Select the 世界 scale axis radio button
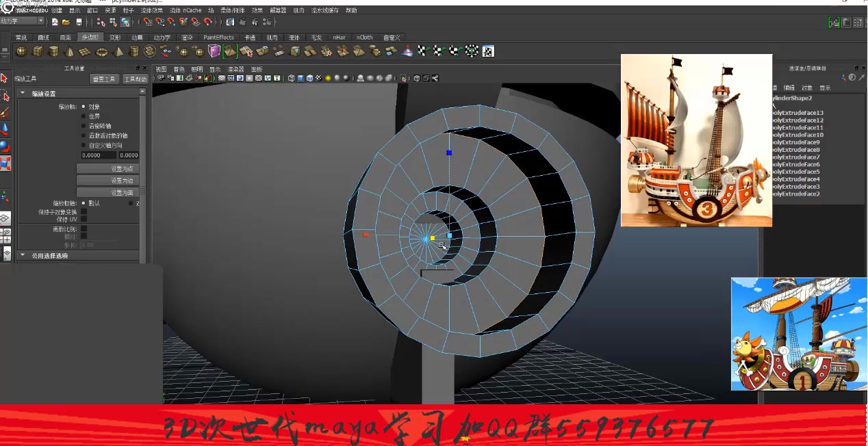Screen dimensions: 868x446 point(84,116)
